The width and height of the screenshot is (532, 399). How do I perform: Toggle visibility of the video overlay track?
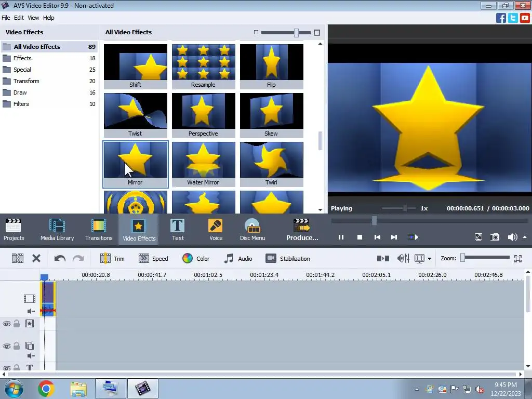(6, 346)
